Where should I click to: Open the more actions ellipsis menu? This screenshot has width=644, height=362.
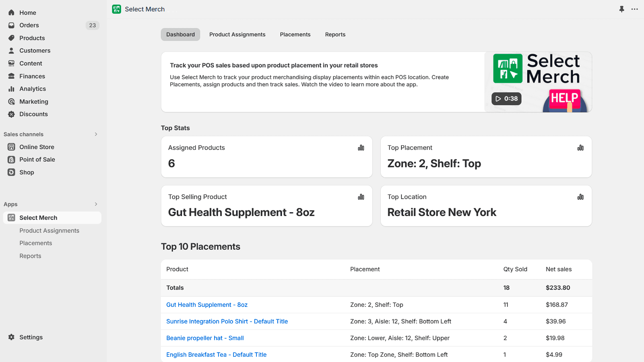pos(635,9)
